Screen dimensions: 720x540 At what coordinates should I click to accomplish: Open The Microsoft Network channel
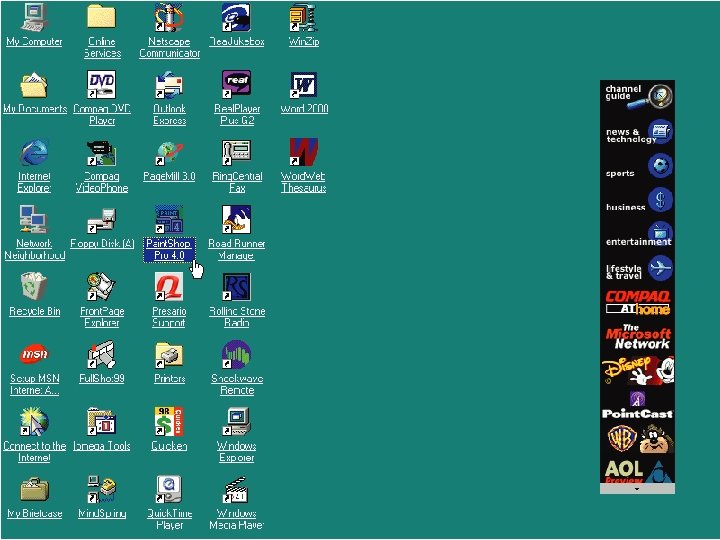click(x=637, y=338)
